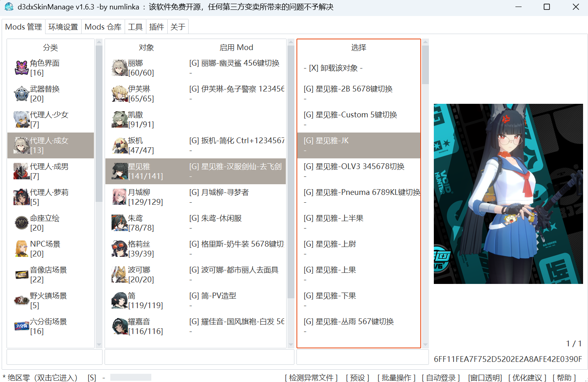Click the 野火镇场景 category icon
The height and width of the screenshot is (382, 588).
(x=21, y=300)
